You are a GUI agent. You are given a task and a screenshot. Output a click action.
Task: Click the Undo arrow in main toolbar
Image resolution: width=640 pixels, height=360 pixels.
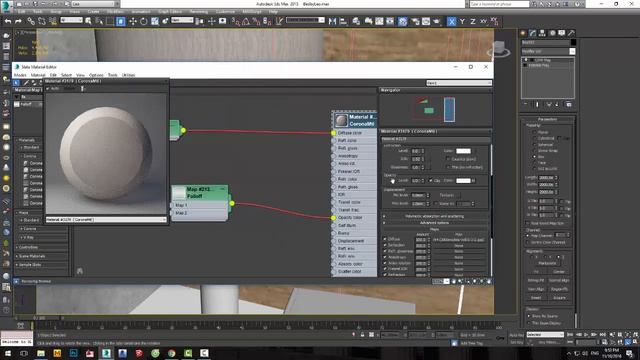[x=8, y=21]
